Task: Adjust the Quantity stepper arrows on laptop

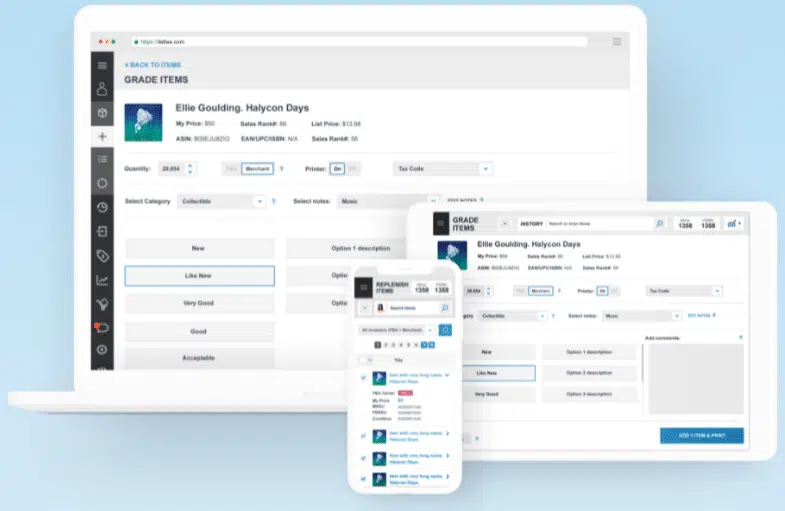Action: 191,169
